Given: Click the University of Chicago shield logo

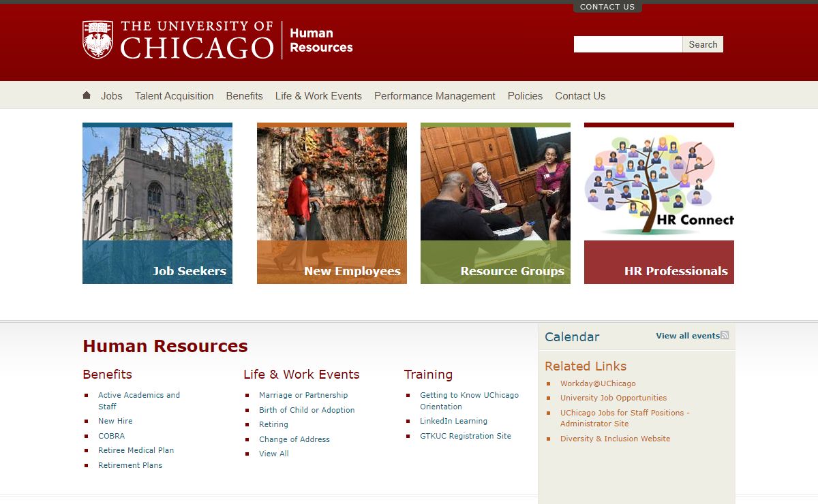Looking at the screenshot, I should click(x=97, y=40).
